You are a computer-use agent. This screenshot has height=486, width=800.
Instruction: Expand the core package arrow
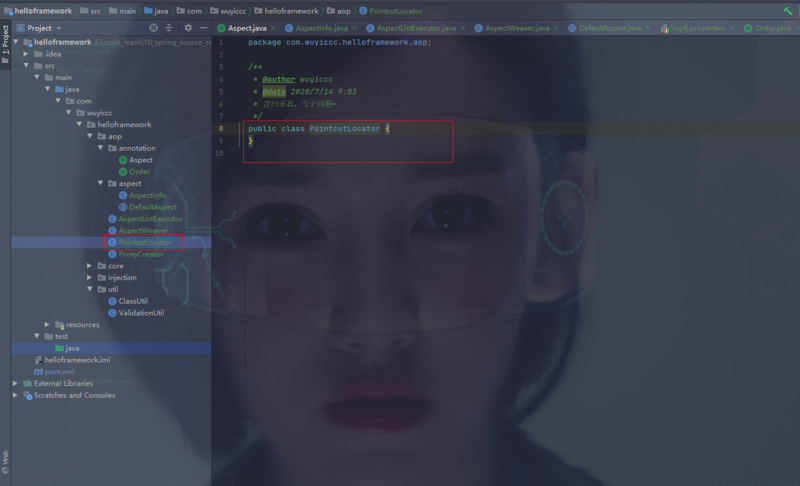click(x=90, y=266)
